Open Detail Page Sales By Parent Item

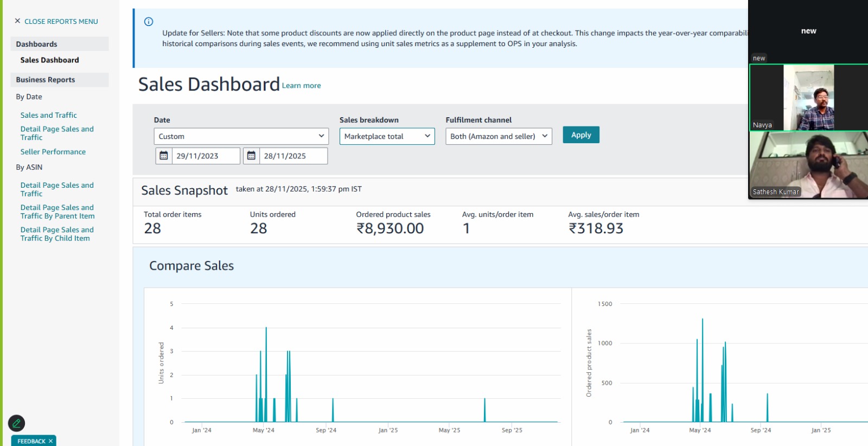(x=57, y=212)
